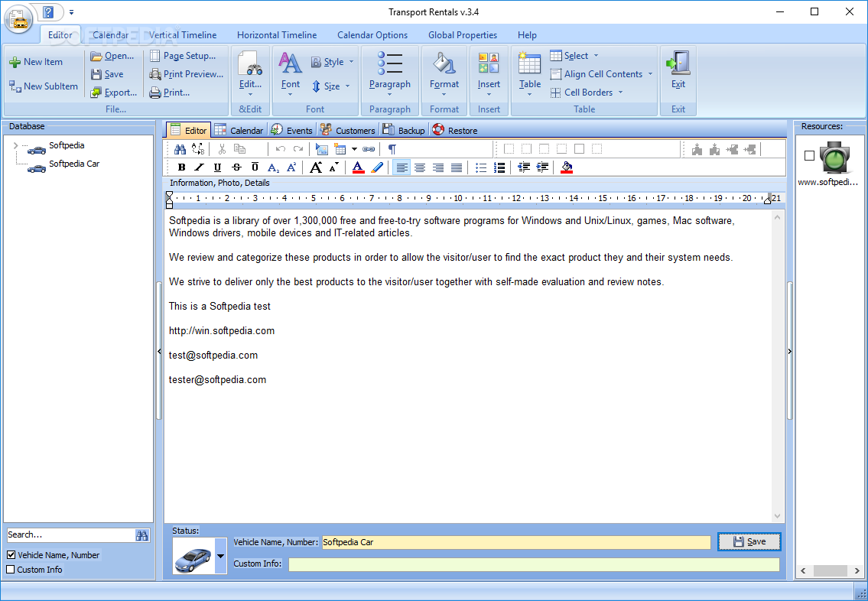868x601 pixels.
Task: Apply Subscript formatting
Action: [274, 167]
